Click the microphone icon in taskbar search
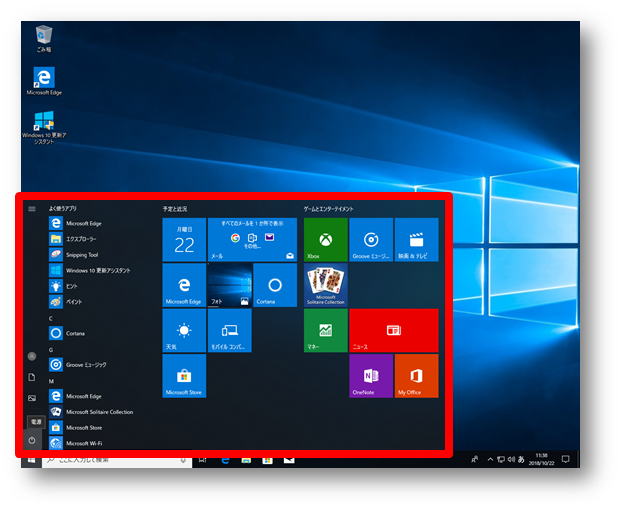Viewport: 622px width, 510px height. [x=183, y=460]
